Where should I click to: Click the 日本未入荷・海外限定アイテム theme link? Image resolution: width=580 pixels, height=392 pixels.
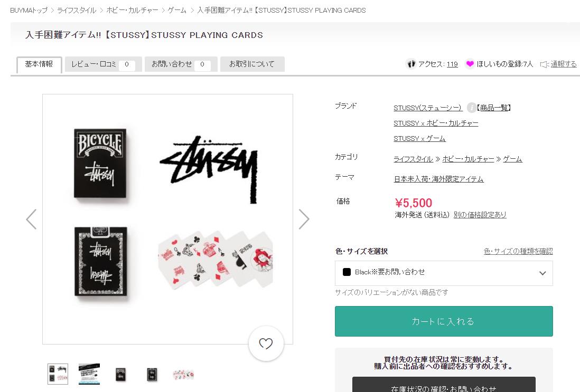438,179
